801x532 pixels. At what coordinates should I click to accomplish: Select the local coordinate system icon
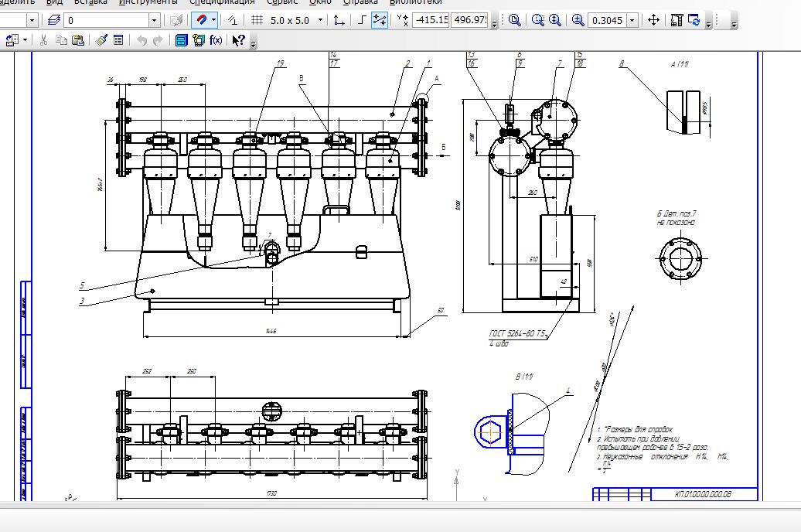tap(338, 20)
